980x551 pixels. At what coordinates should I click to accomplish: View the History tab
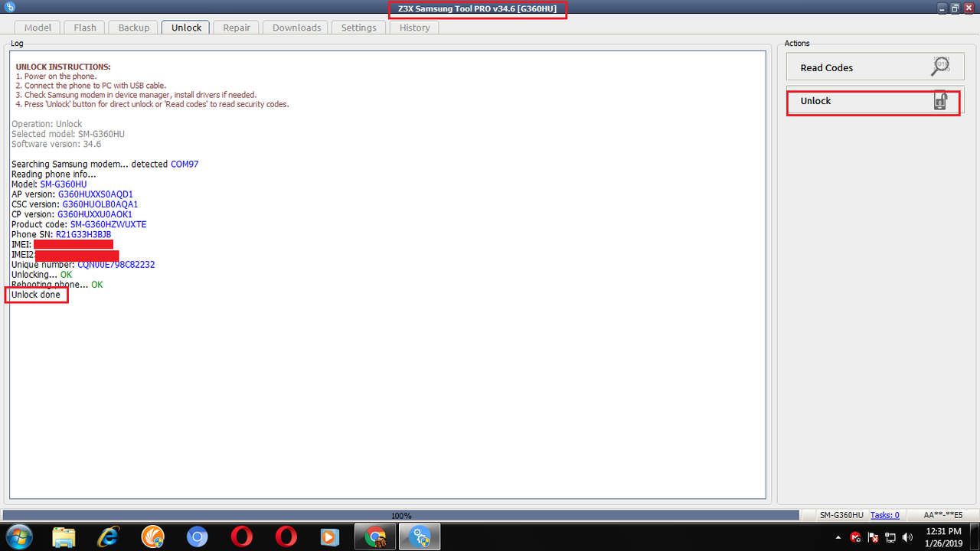click(414, 28)
